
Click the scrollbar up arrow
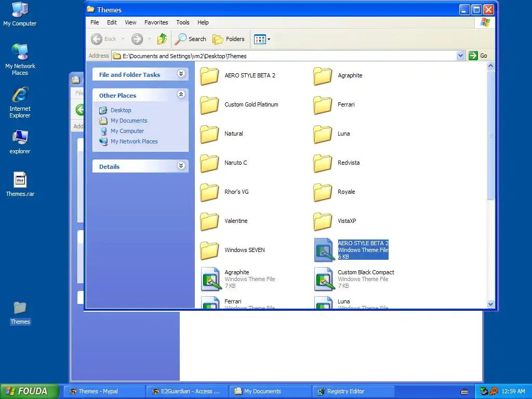[x=490, y=66]
